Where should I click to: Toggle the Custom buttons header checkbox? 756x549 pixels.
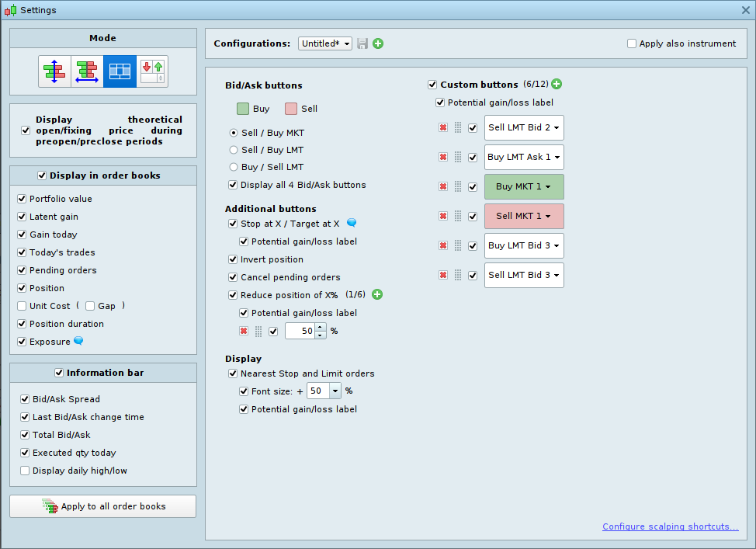(432, 85)
